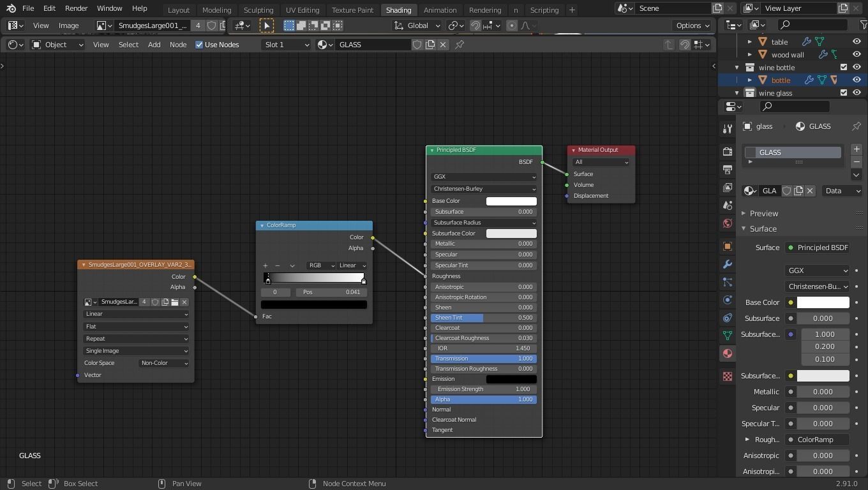Unlink image from the Smudges image node
This screenshot has height=490, width=868.
[x=184, y=302]
